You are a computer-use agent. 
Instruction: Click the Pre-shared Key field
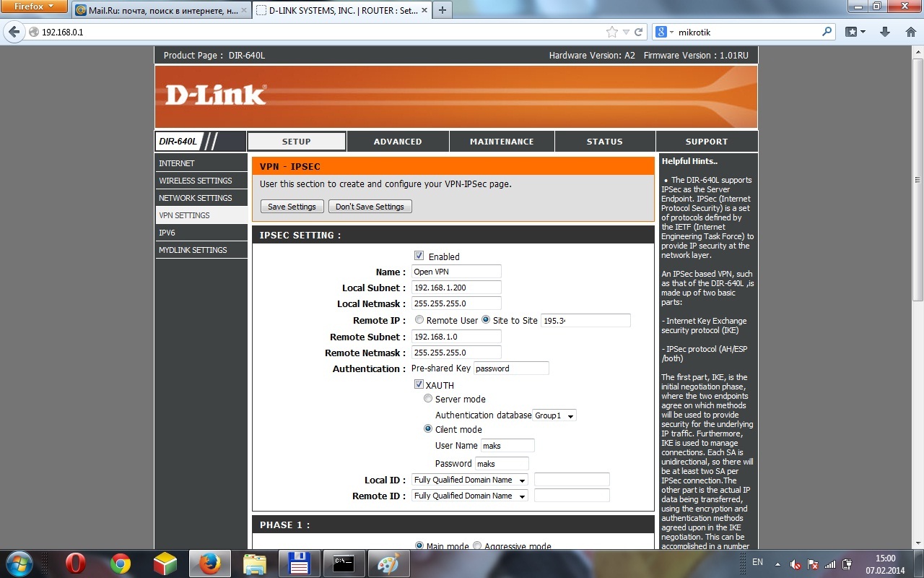pyautogui.click(x=511, y=368)
